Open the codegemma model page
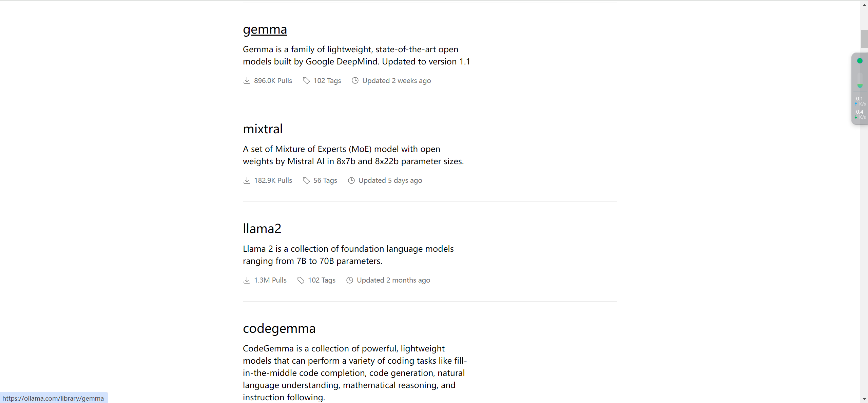This screenshot has height=403, width=868. (x=279, y=328)
